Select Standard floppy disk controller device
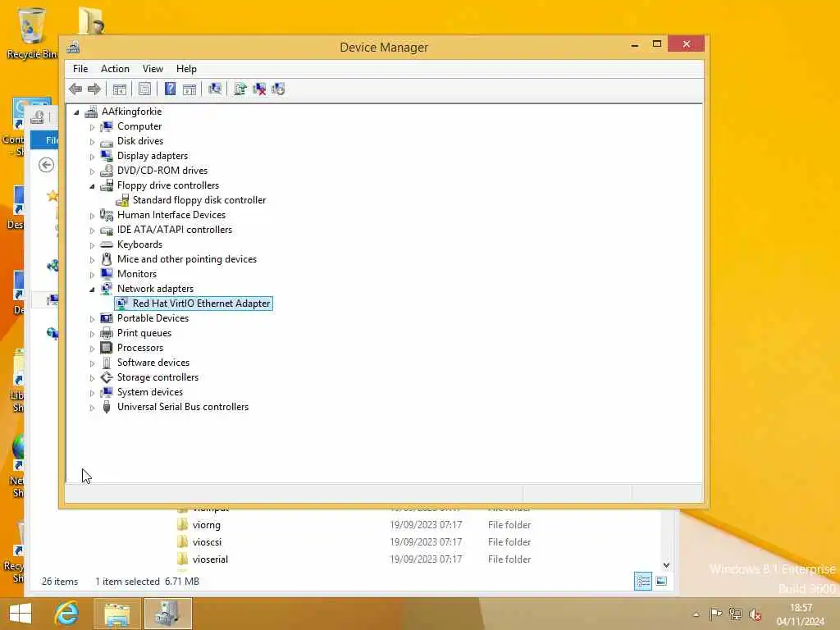 [x=199, y=200]
